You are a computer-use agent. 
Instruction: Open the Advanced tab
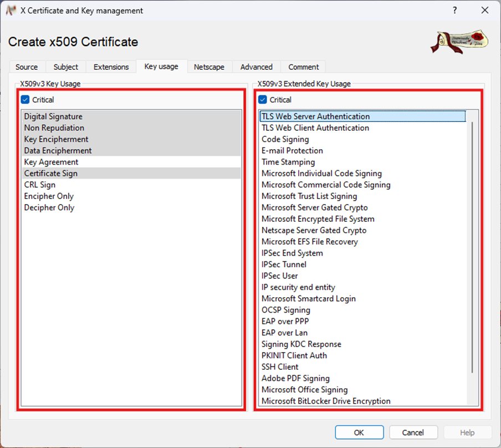click(256, 67)
